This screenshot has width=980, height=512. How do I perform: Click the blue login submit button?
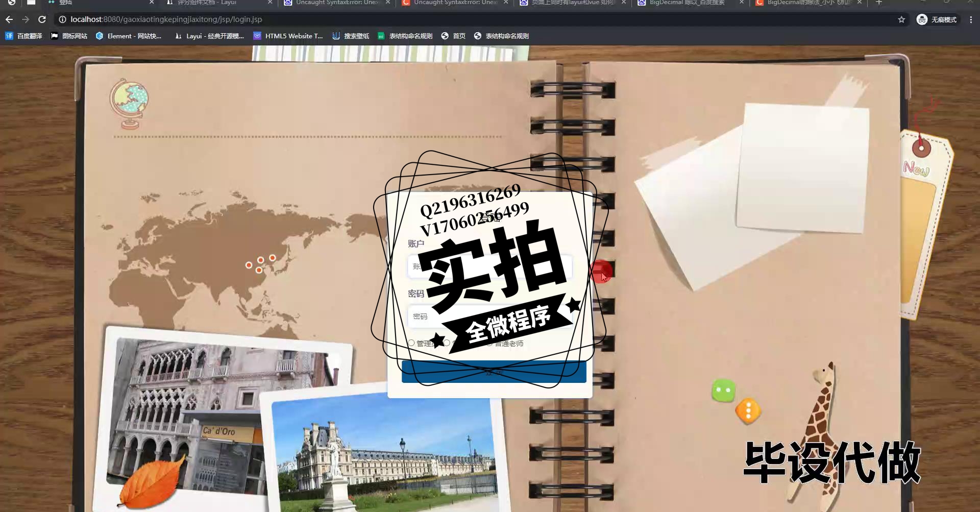tap(494, 372)
